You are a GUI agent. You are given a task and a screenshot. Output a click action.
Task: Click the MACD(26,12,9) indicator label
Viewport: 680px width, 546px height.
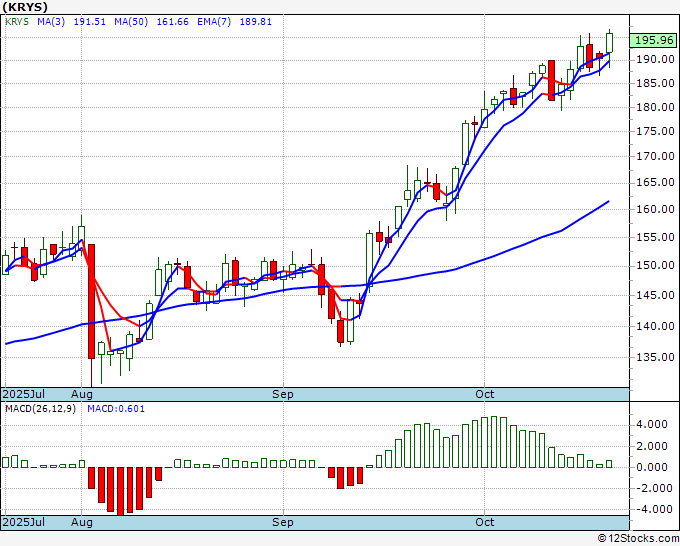(40, 409)
